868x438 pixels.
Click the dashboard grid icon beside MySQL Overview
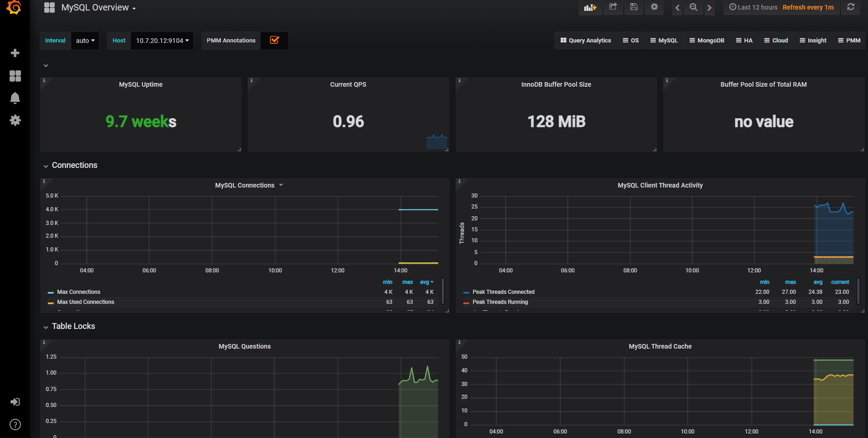coord(49,7)
